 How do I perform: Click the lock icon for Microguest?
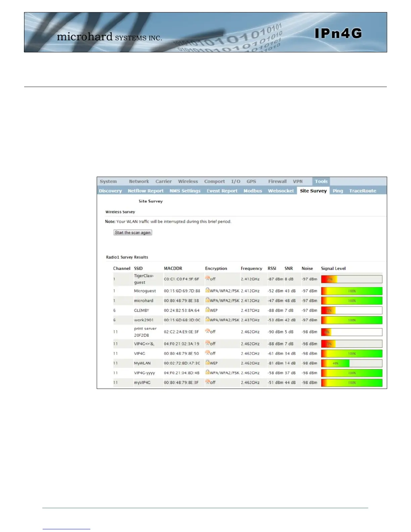(208, 291)
